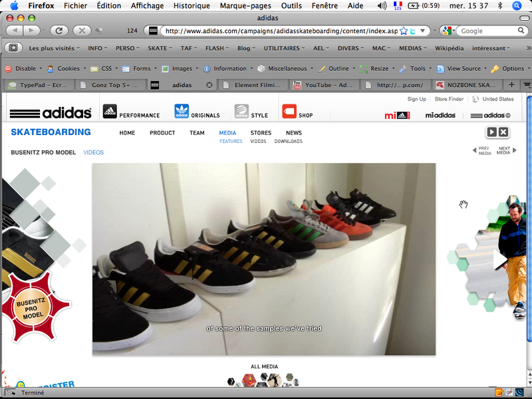Screen dimensions: 532x399
Task: Open the CSS developer toolbar menu
Action: pyautogui.click(x=104, y=68)
